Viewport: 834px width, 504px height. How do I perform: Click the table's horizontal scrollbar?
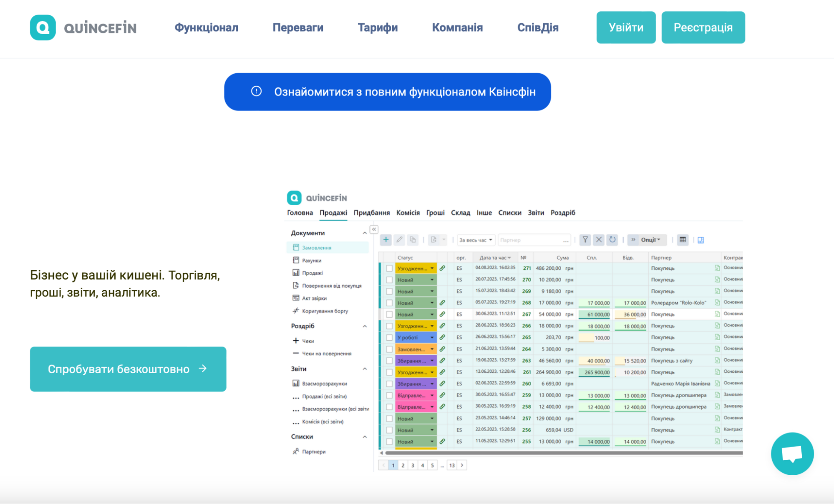[563, 453]
